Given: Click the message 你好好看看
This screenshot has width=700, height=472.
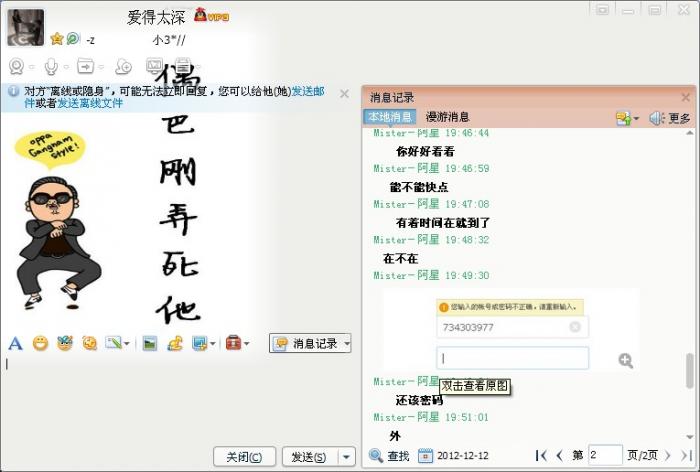Looking at the screenshot, I should coord(425,151).
